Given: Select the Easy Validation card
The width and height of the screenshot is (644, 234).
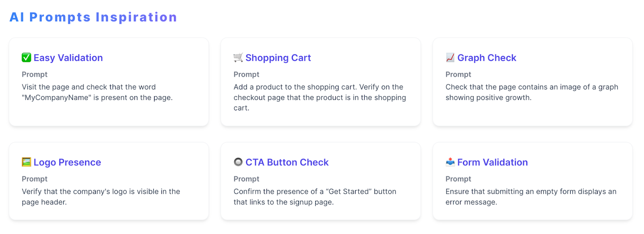Looking at the screenshot, I should [109, 82].
